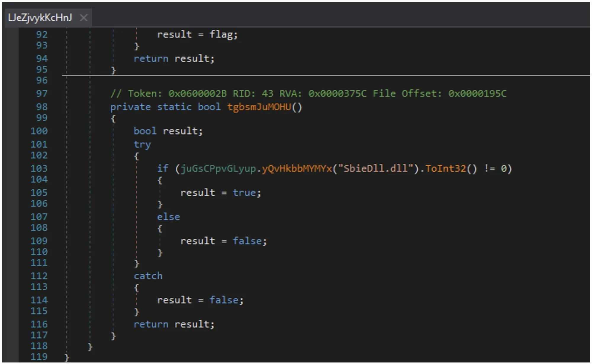This screenshot has width=592, height=364.
Task: Click the "SbieDll.dll" string literal
Action: [x=376, y=169]
